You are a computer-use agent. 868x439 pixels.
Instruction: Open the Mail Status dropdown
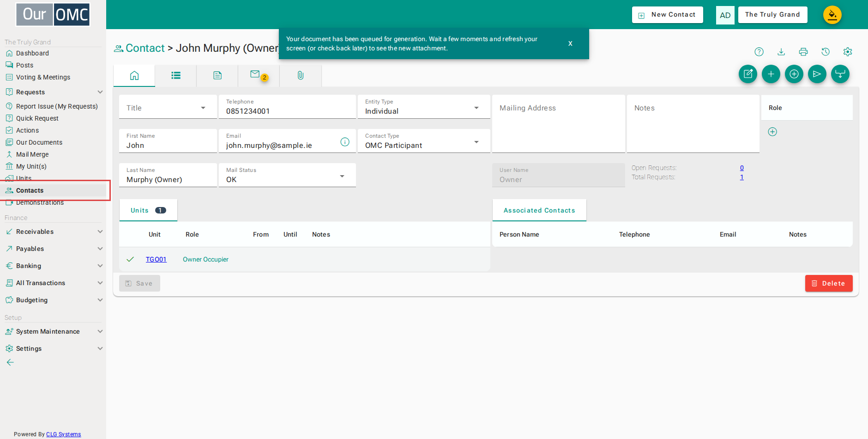[x=287, y=176]
